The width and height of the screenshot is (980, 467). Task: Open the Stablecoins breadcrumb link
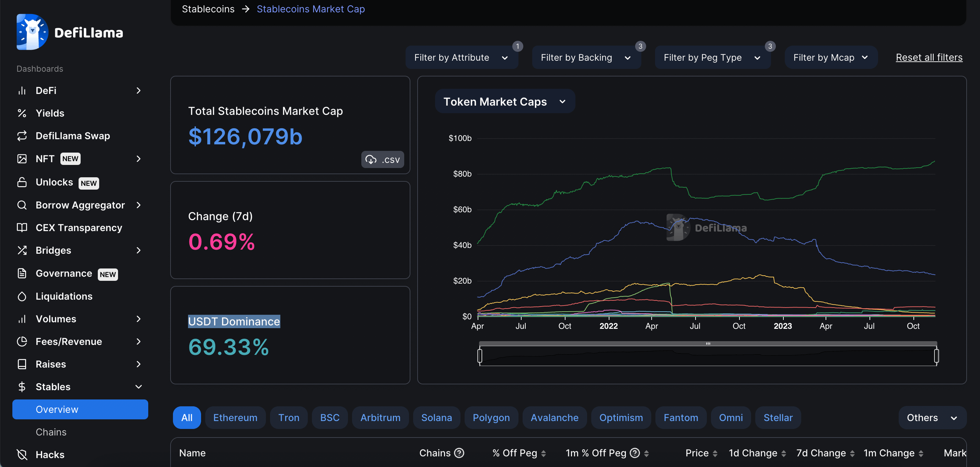pyautogui.click(x=208, y=9)
